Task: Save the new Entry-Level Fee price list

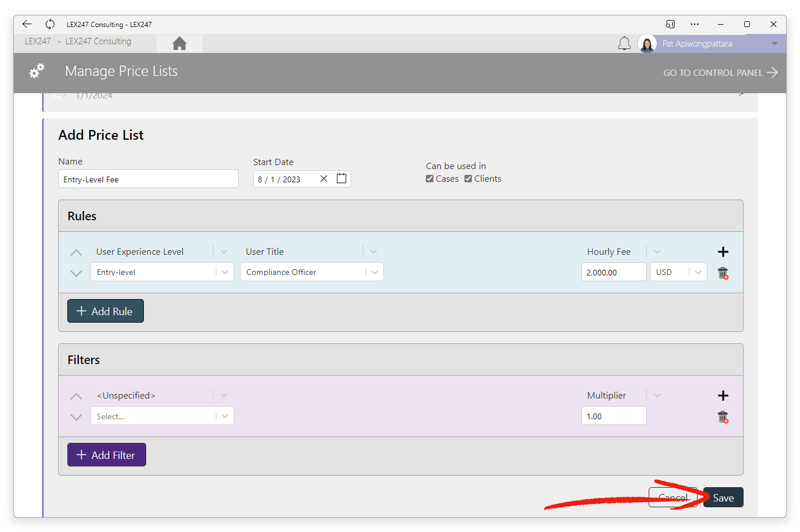Action: tap(723, 497)
